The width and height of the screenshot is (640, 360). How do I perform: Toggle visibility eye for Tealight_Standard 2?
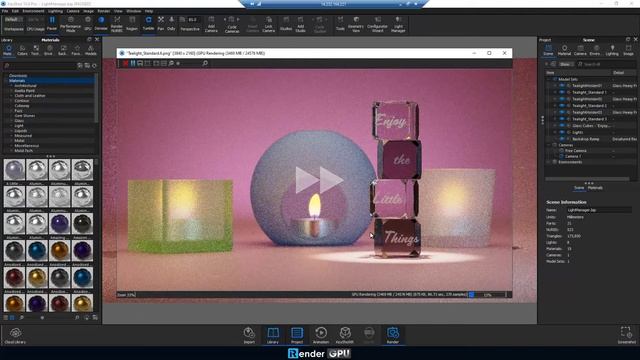pyautogui.click(x=562, y=106)
